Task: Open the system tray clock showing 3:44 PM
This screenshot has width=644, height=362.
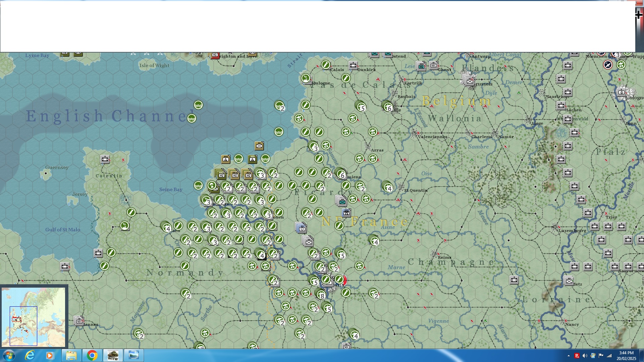Action: coord(626,356)
